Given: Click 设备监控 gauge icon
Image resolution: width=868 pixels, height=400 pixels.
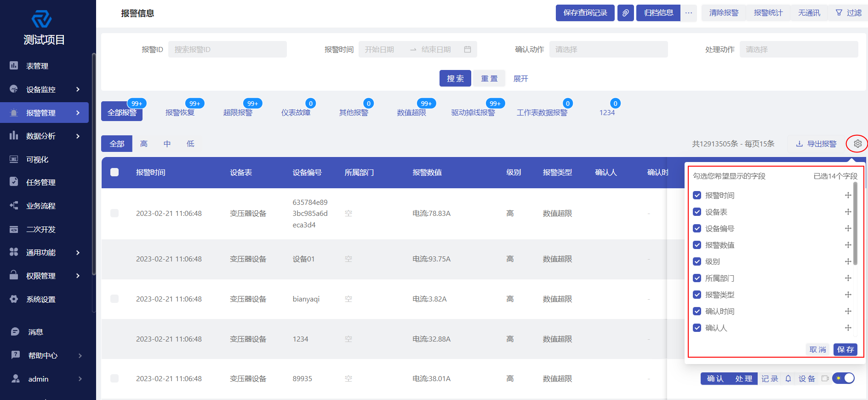Looking at the screenshot, I should click(x=14, y=89).
